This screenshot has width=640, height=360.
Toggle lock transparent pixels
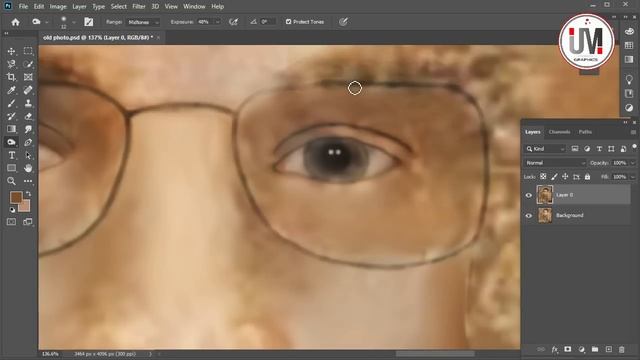(x=543, y=177)
